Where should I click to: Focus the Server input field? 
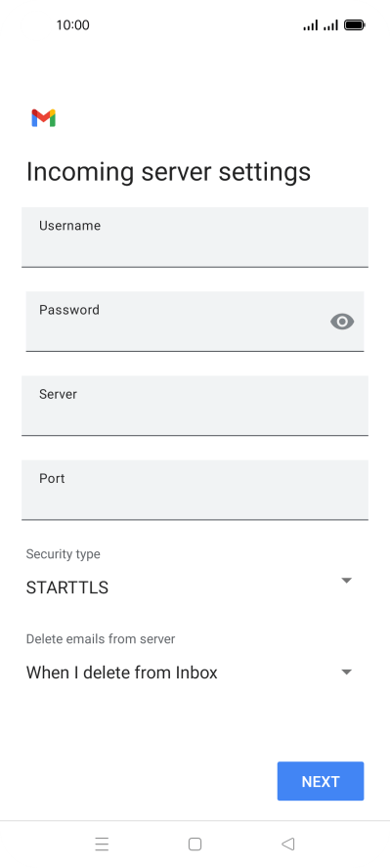195,406
